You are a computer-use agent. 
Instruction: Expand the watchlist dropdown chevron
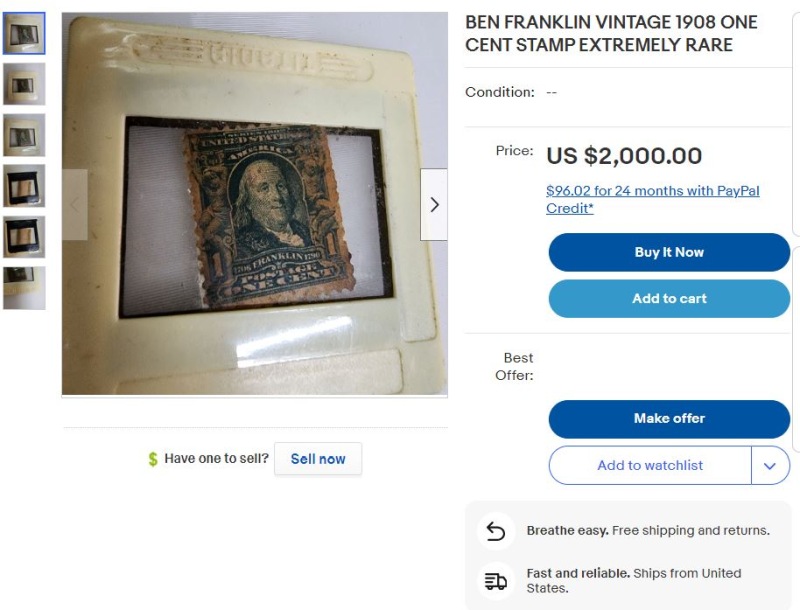coord(770,466)
